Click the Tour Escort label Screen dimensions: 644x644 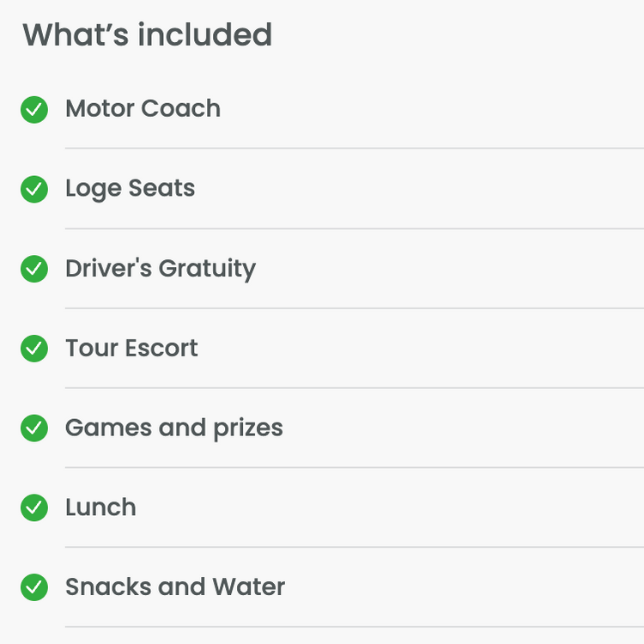tap(131, 348)
